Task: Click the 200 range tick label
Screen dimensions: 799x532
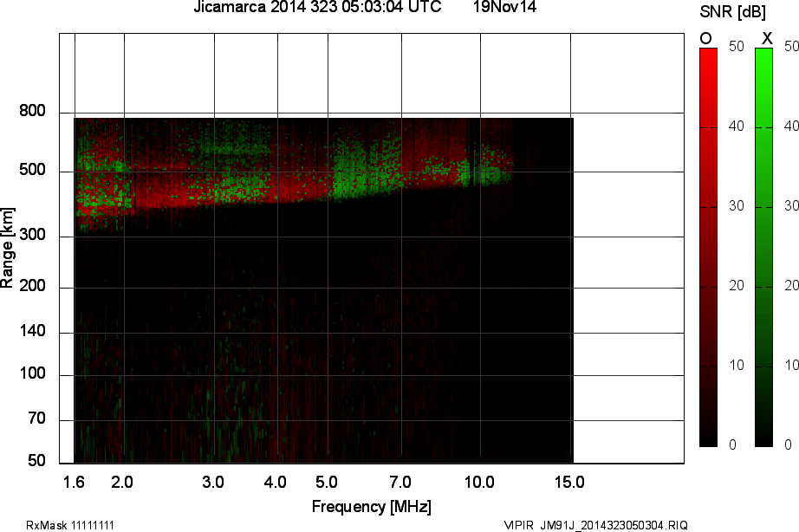Action: coord(32,286)
